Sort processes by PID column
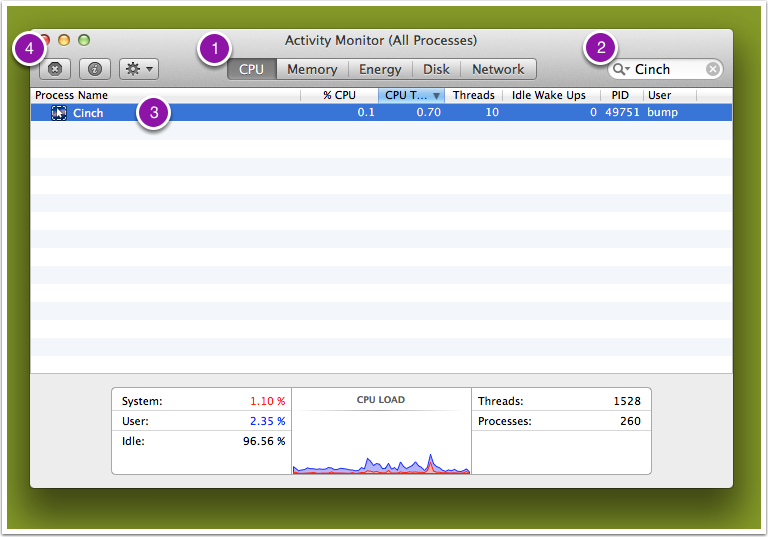 [x=620, y=96]
